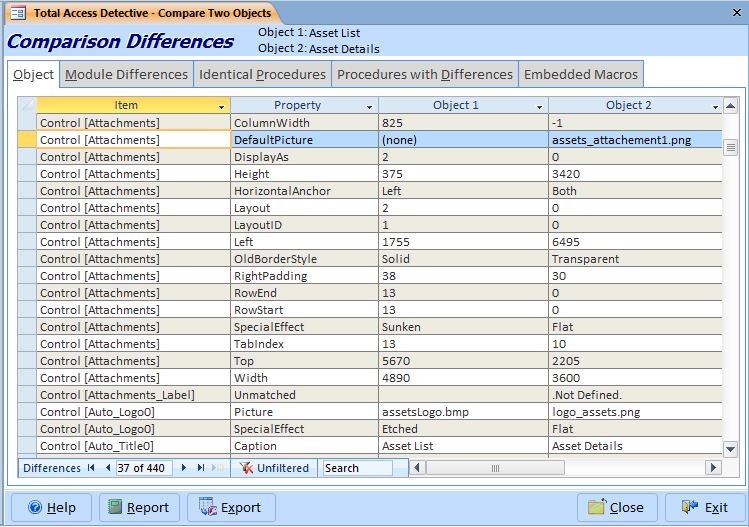
Task: Expand the Property column dropdown arrow
Action: (369, 106)
